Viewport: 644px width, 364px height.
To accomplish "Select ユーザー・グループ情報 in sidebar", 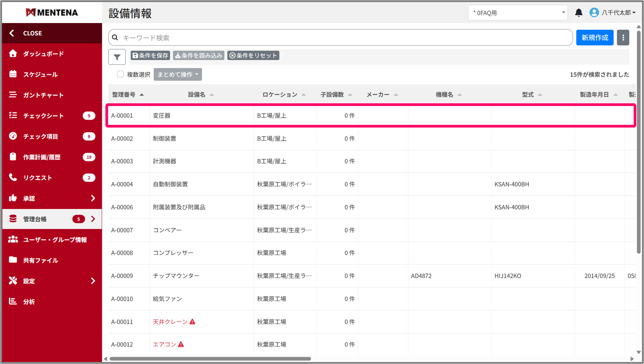I will coord(55,240).
